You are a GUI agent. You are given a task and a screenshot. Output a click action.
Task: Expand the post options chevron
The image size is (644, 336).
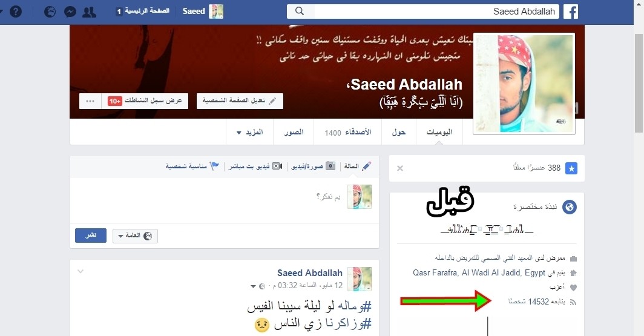(x=80, y=271)
